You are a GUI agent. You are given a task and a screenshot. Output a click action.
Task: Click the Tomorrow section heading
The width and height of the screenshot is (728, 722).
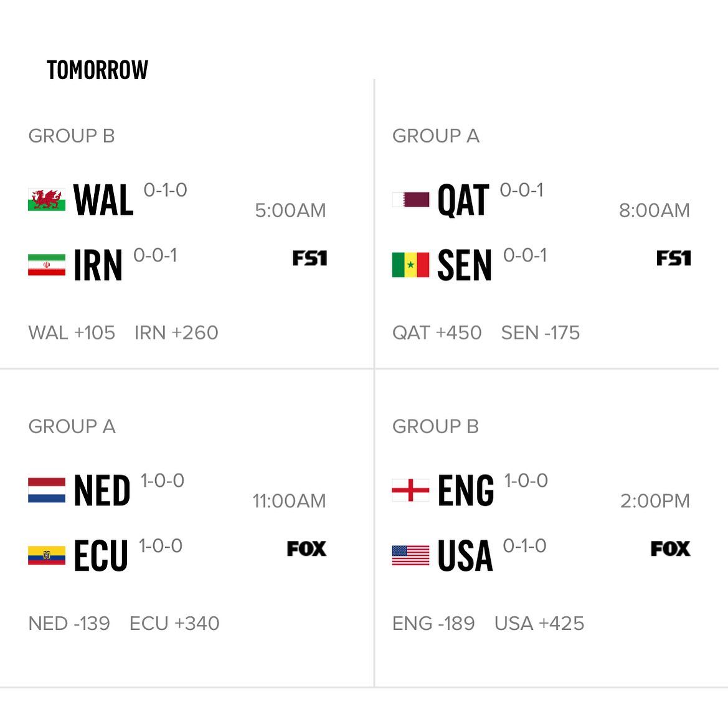pos(98,70)
